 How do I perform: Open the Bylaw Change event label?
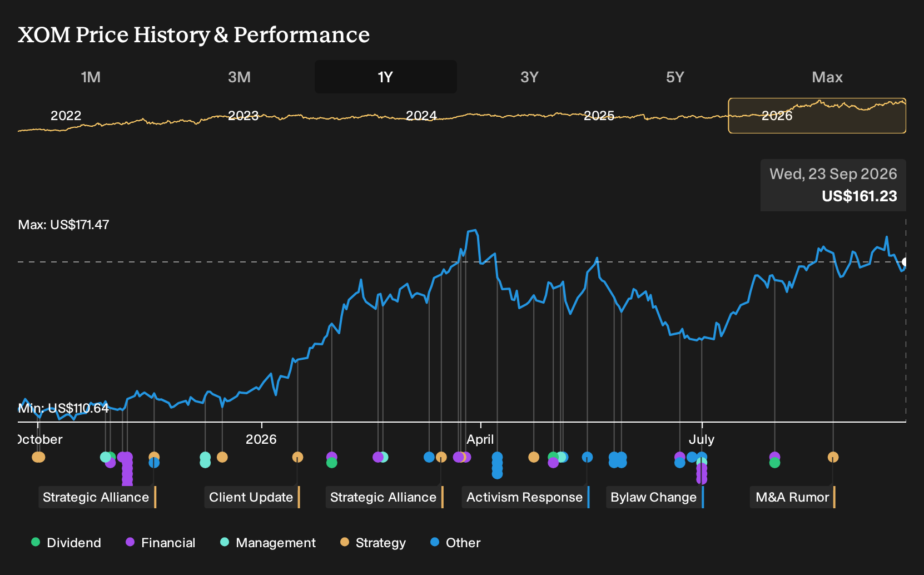coord(654,497)
